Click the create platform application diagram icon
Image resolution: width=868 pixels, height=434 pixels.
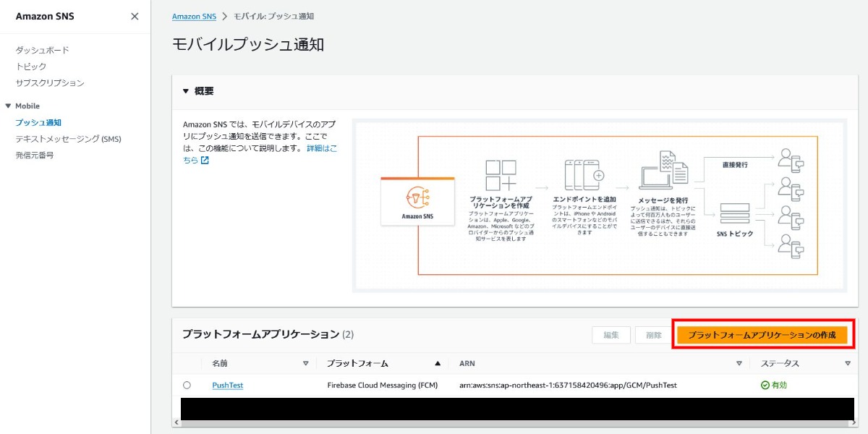pos(501,176)
